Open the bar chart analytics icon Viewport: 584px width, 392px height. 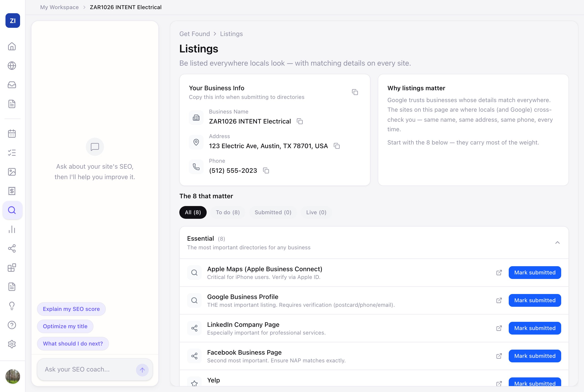tap(12, 230)
